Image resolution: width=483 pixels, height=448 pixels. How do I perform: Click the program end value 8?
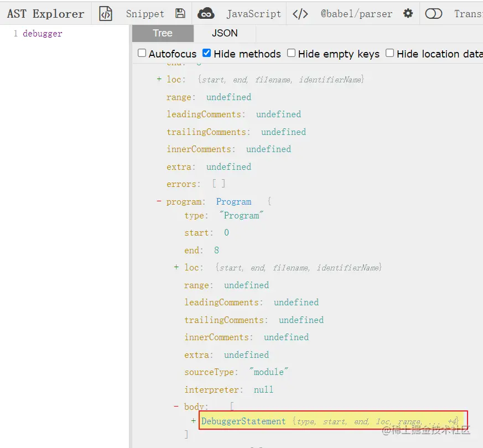[x=216, y=251]
